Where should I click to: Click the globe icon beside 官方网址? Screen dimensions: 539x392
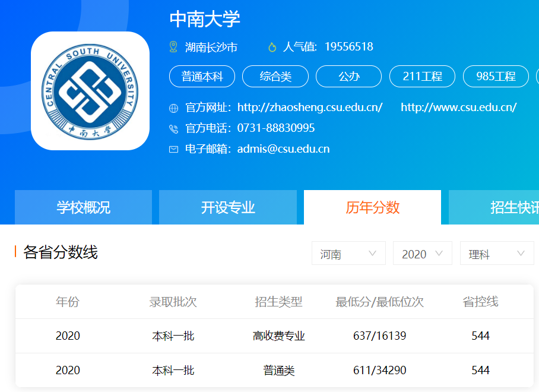click(x=173, y=107)
